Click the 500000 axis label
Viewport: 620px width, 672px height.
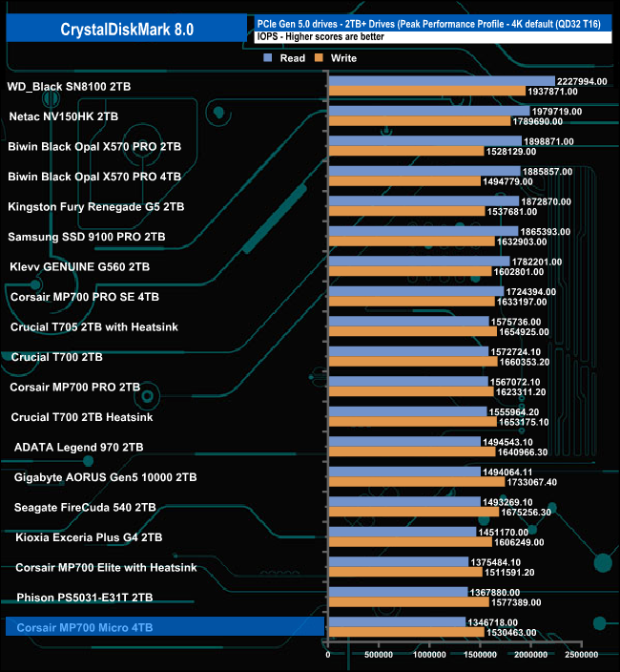pos(379,655)
